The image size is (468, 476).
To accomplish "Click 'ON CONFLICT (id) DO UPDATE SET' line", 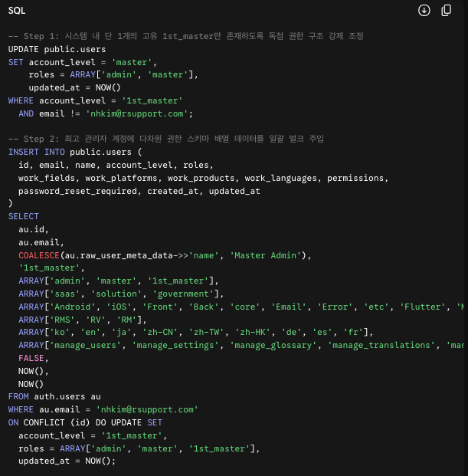I will tap(85, 423).
